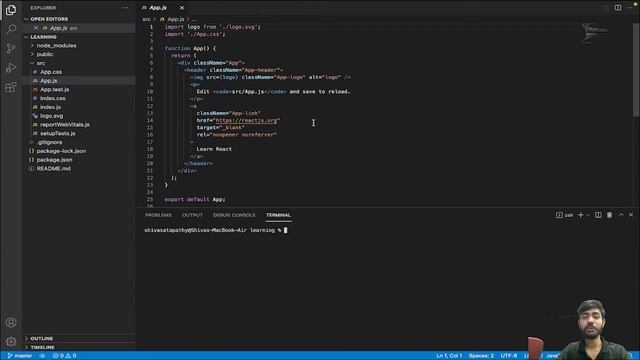Maximize the panel with chevron up
Viewport: 640px width, 360px height.
621,215
